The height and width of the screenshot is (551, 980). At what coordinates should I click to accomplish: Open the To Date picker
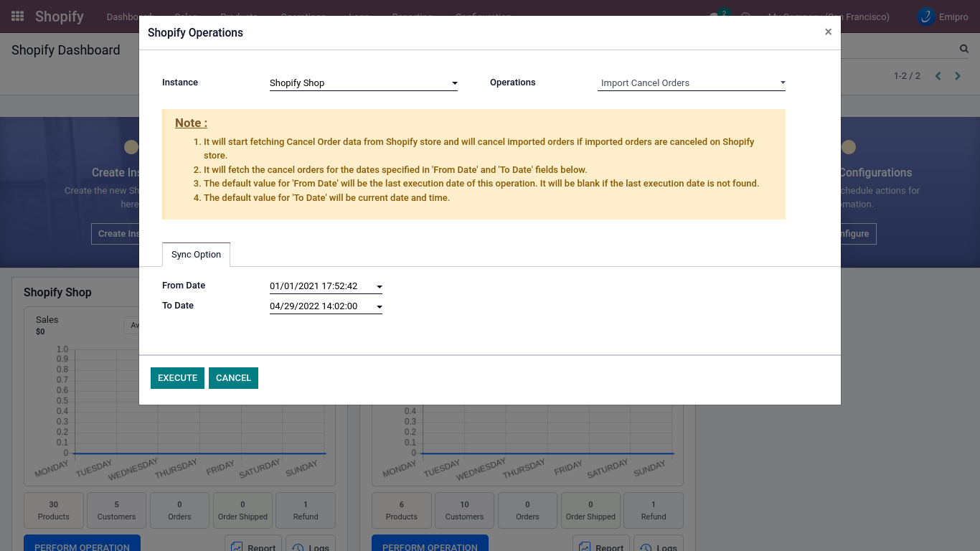326,306
